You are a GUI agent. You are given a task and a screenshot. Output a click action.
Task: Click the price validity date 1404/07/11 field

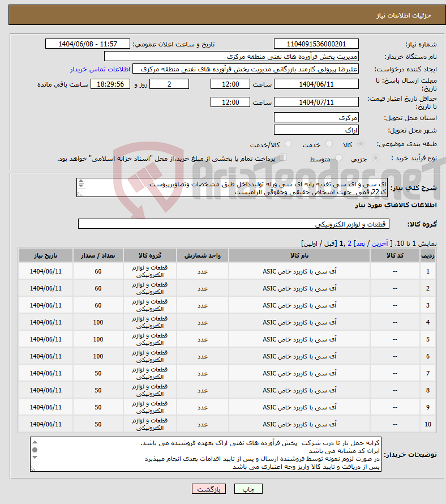[316, 102]
